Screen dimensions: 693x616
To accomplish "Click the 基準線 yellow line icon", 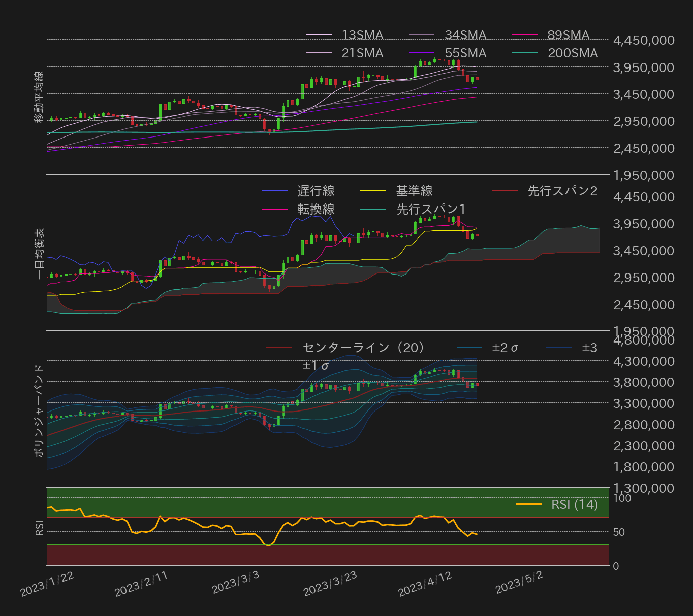I will [374, 190].
